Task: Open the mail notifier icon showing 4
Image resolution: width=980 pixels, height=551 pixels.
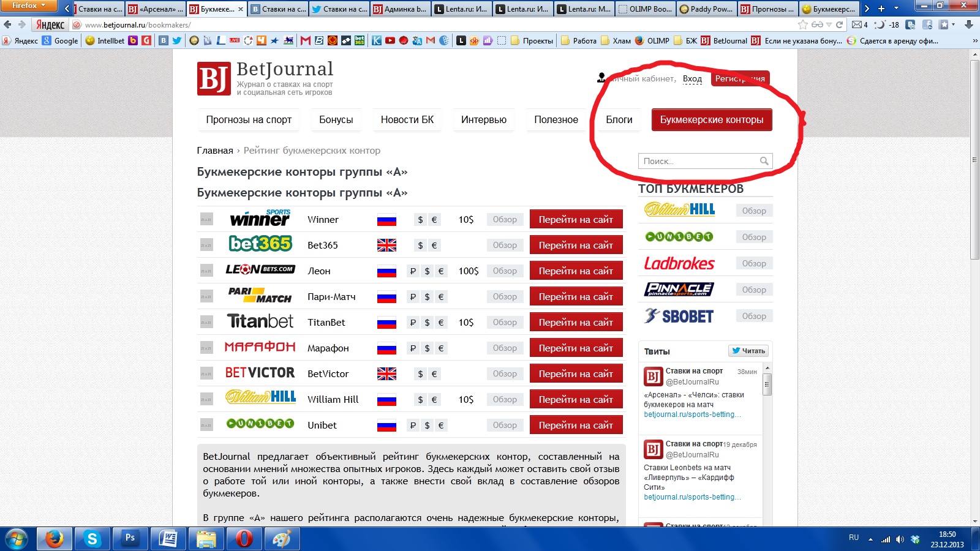Action: (860, 25)
